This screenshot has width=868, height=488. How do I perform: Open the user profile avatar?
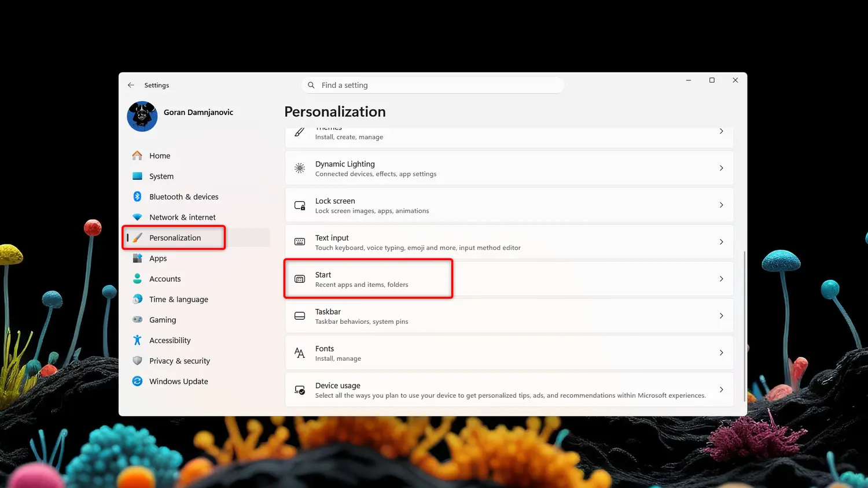[142, 116]
